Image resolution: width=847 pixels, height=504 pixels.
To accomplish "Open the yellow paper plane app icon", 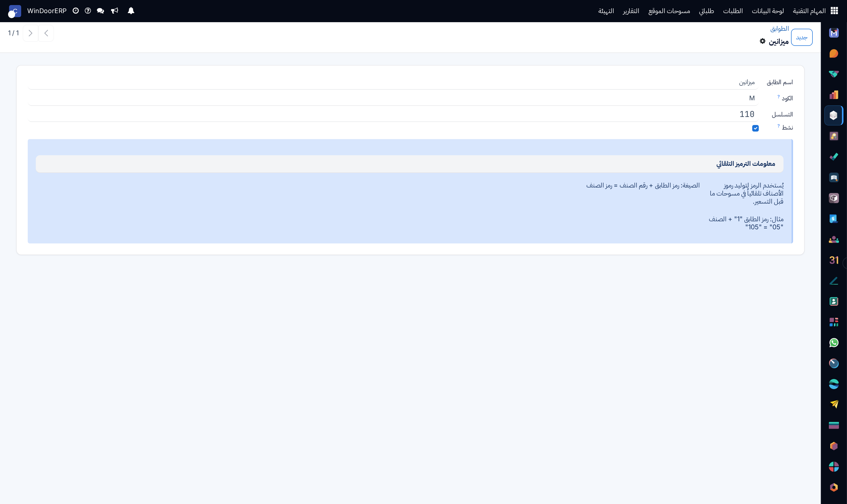I will pyautogui.click(x=834, y=404).
